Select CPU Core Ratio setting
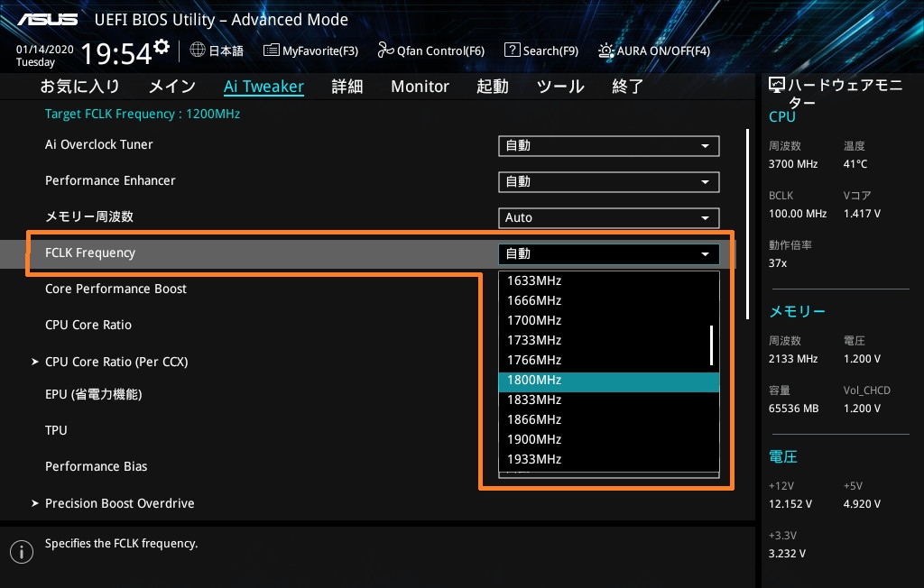924x588 pixels. pos(88,325)
